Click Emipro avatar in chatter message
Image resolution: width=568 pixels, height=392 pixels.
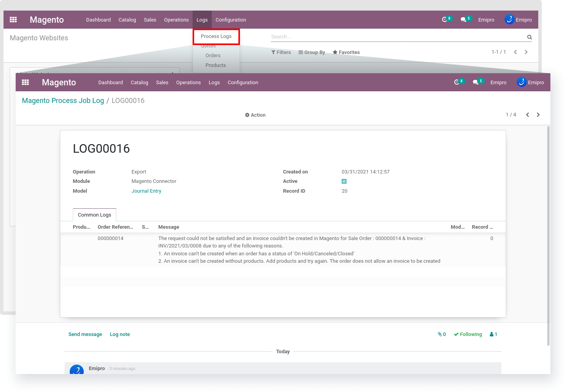77,369
